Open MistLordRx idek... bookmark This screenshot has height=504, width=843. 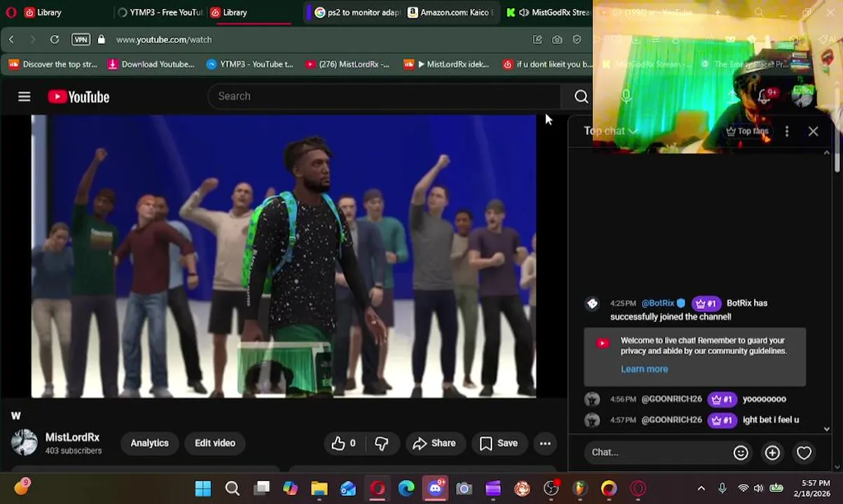(446, 64)
